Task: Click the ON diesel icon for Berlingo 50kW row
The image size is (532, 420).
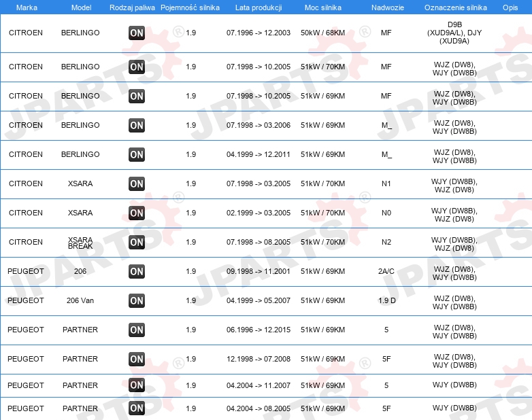Action: click(137, 33)
